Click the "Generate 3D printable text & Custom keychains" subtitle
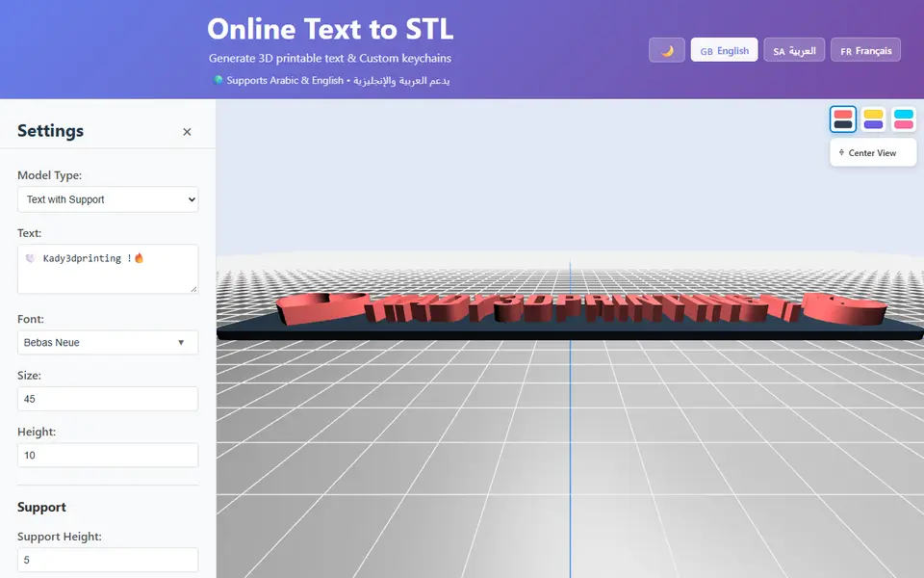Screen dimensions: 924x578 click(x=330, y=59)
